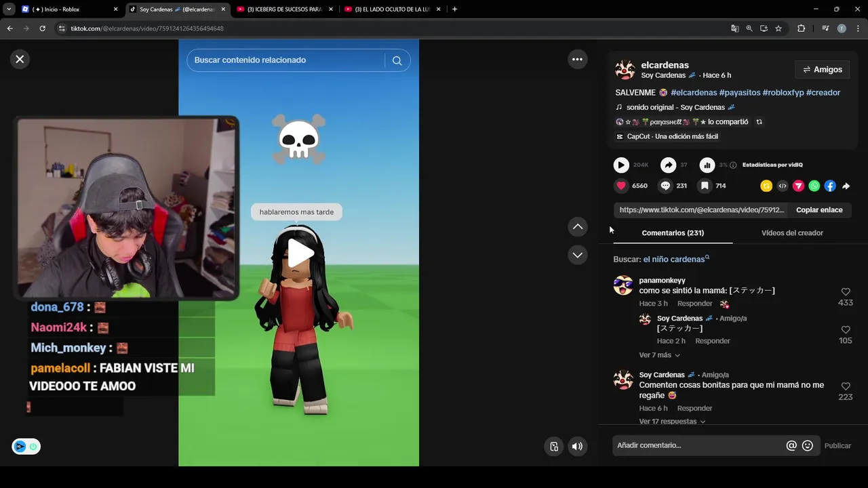Click the elcardenas profile avatar in header
The height and width of the screenshot is (488, 868).
[625, 70]
